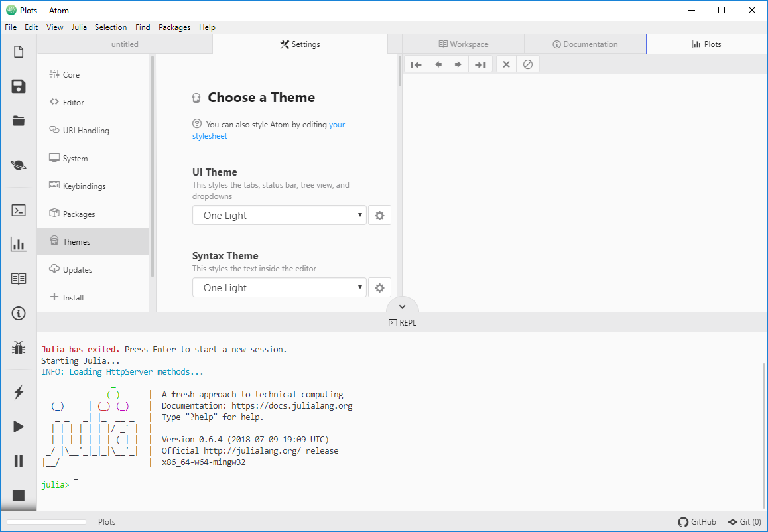Image resolution: width=768 pixels, height=532 pixels.
Task: Click the Stop square icon
Action: click(x=19, y=496)
